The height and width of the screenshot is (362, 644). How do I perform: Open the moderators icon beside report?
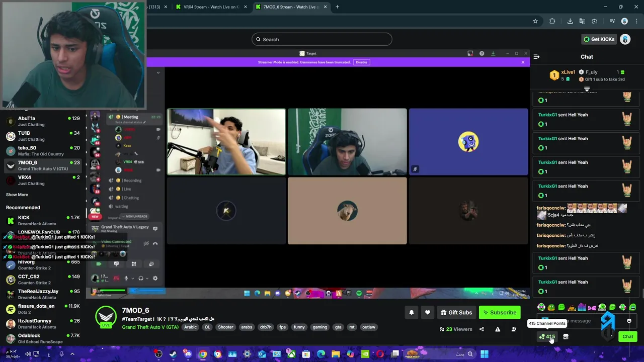coord(514,329)
